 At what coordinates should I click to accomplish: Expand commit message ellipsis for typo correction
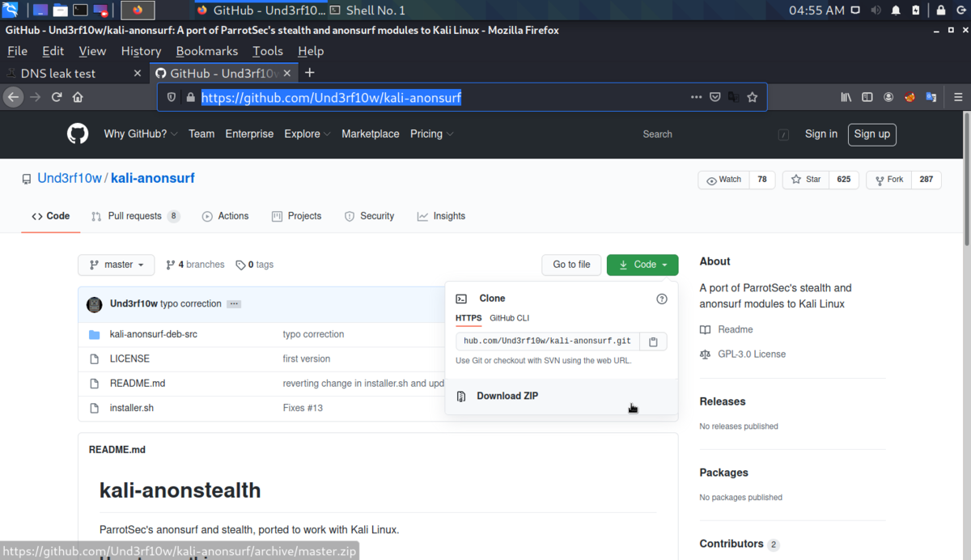click(x=234, y=304)
